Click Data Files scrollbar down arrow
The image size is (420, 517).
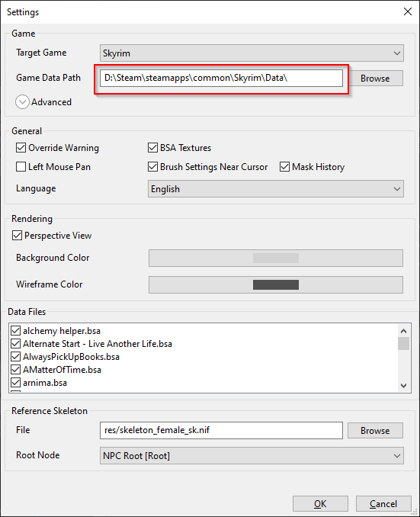pos(403,385)
